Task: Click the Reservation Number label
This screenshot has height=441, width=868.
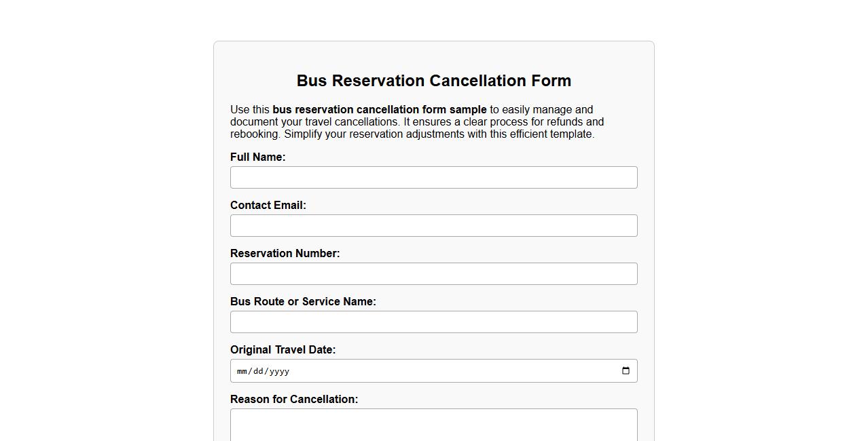Action: [285, 253]
